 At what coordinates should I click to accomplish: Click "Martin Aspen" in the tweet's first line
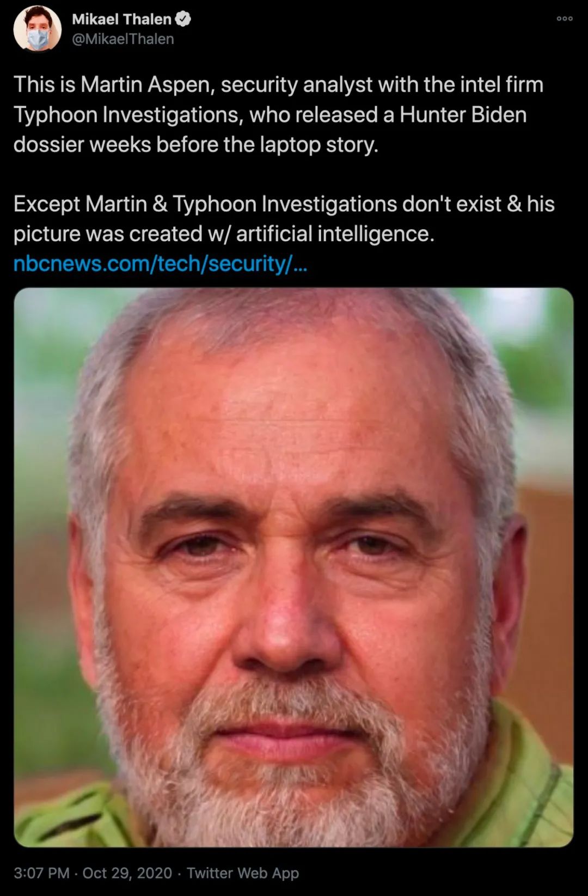point(145,85)
